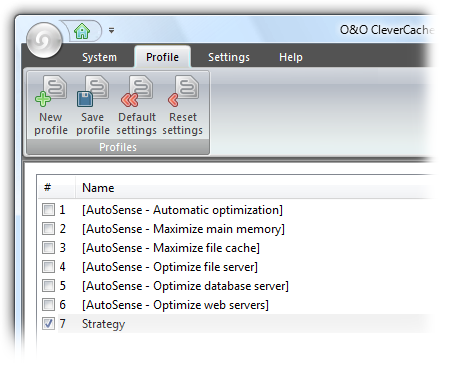Viewport: 469px width, 379px height.
Task: Check profile 4 Optimize file server checkbox
Action: point(48,267)
